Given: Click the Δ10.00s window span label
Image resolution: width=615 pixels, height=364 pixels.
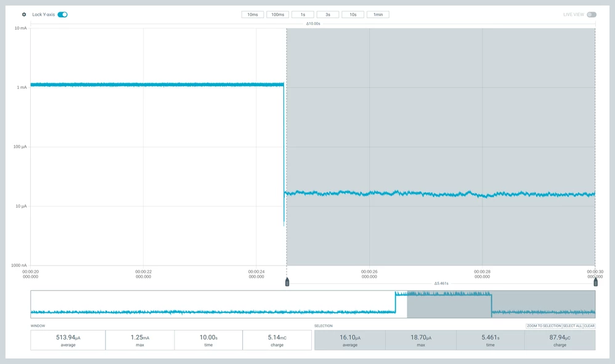Looking at the screenshot, I should [x=313, y=24].
